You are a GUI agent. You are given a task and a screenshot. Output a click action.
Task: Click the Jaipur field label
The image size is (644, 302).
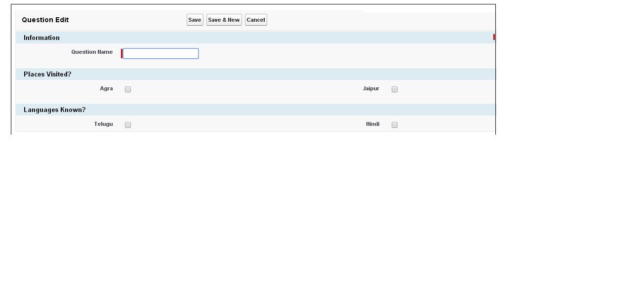click(371, 88)
